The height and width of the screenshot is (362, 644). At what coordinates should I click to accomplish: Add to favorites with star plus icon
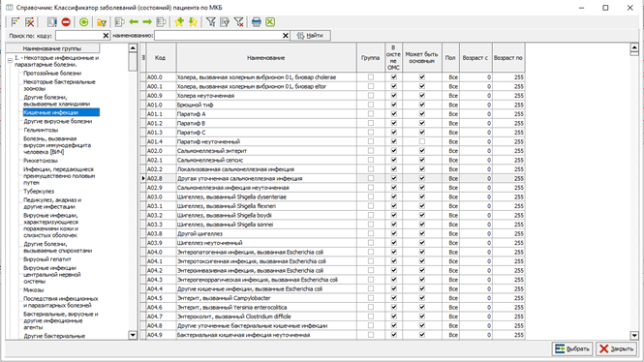(x=179, y=22)
